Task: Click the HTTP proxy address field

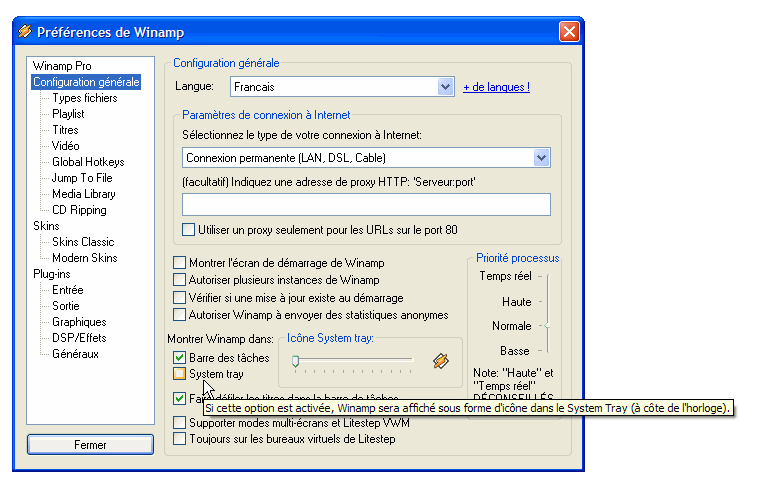Action: (x=366, y=205)
